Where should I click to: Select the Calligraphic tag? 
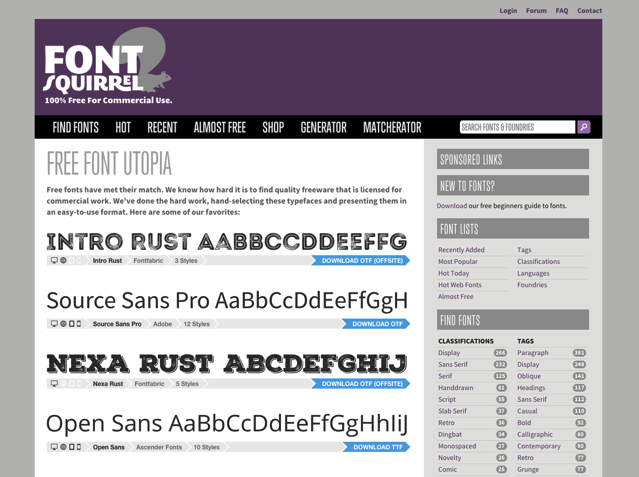pyautogui.click(x=535, y=434)
